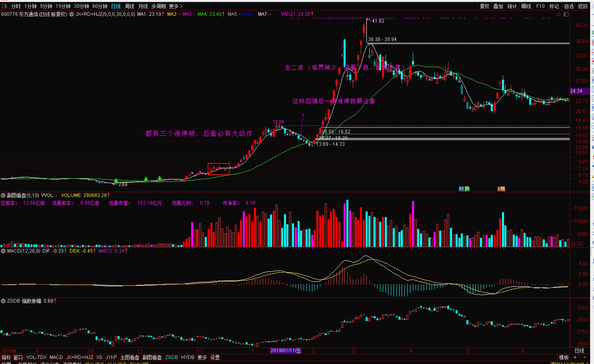The height and width of the screenshot is (364, 594).
Task: Toggle the left sidebar panel icon
Action: pyautogui.click(x=4, y=6)
